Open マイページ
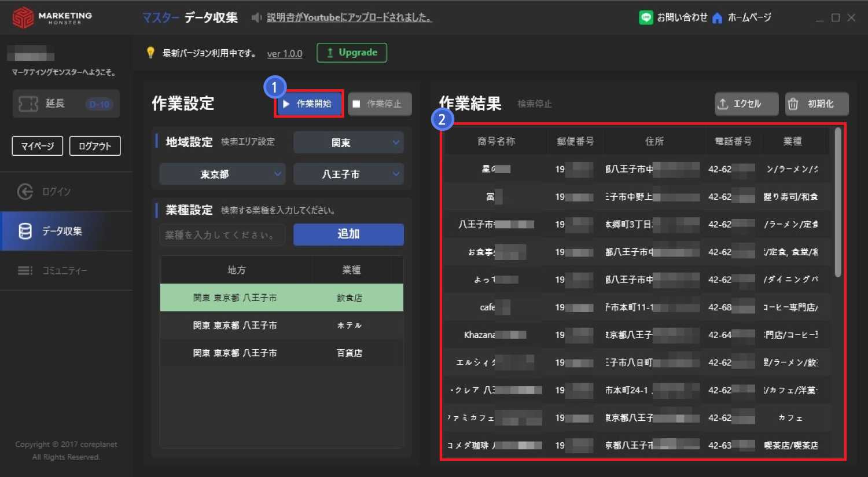 (38, 146)
